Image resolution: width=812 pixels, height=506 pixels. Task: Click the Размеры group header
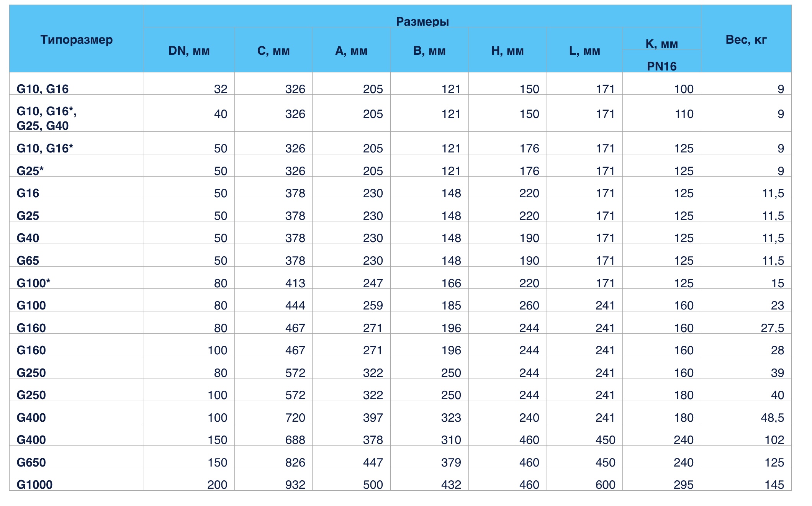coord(422,21)
